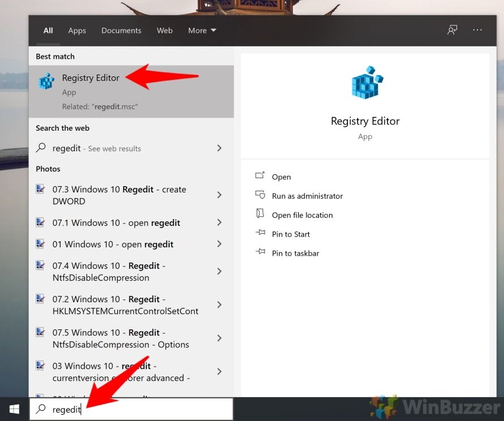Choose Pin to Start
The image size is (504, 421).
coord(291,234)
